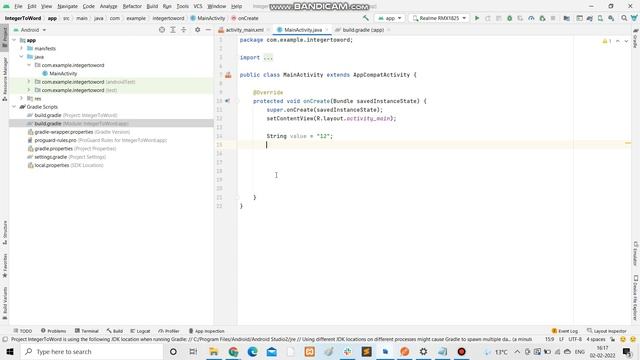Expand com.example.integertoword androidTest package
The image size is (640, 360).
[x=29, y=82]
